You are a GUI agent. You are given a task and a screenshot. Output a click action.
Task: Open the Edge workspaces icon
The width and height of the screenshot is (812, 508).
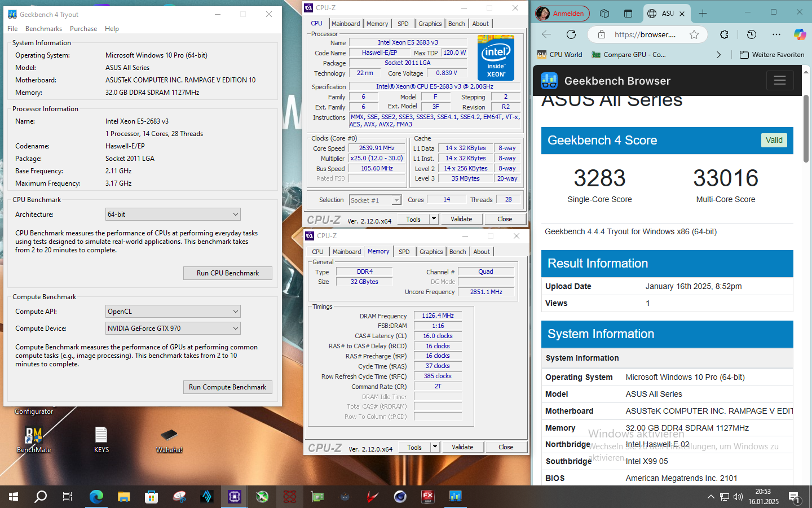(x=604, y=14)
